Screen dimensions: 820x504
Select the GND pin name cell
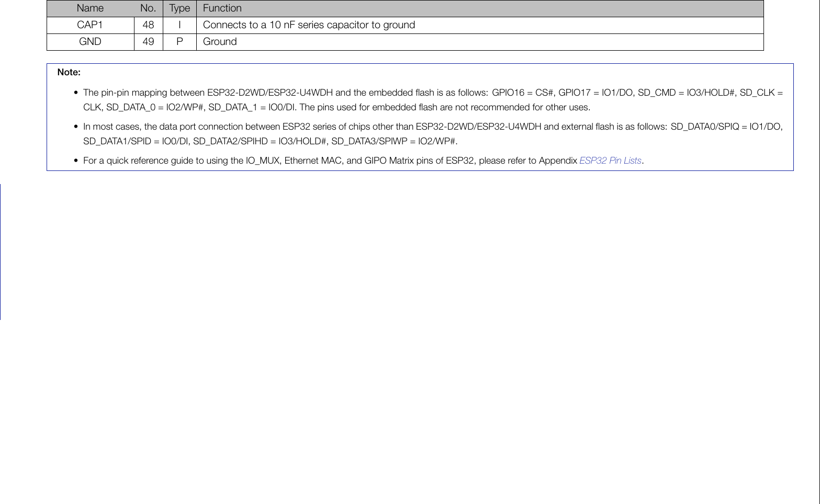(90, 42)
